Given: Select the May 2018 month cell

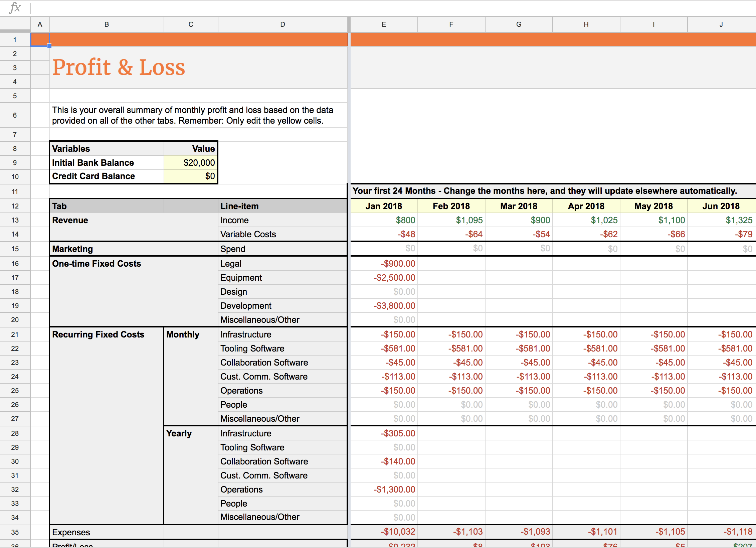Looking at the screenshot, I should tap(654, 206).
